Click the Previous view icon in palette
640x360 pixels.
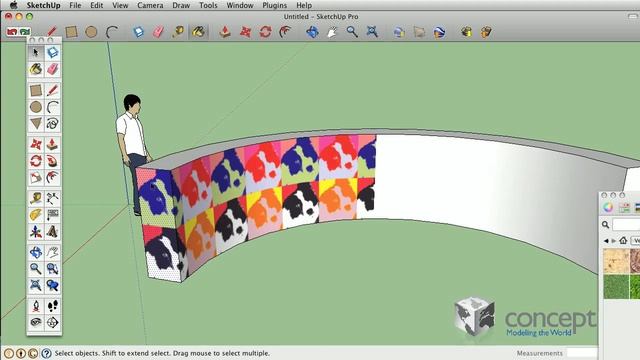pyautogui.click(x=53, y=285)
